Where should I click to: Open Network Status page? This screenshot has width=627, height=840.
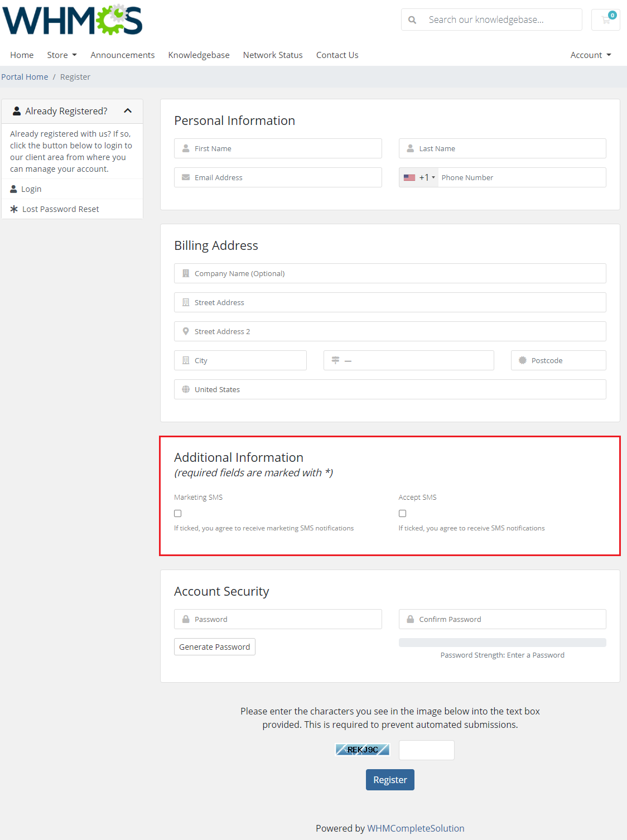coord(273,55)
